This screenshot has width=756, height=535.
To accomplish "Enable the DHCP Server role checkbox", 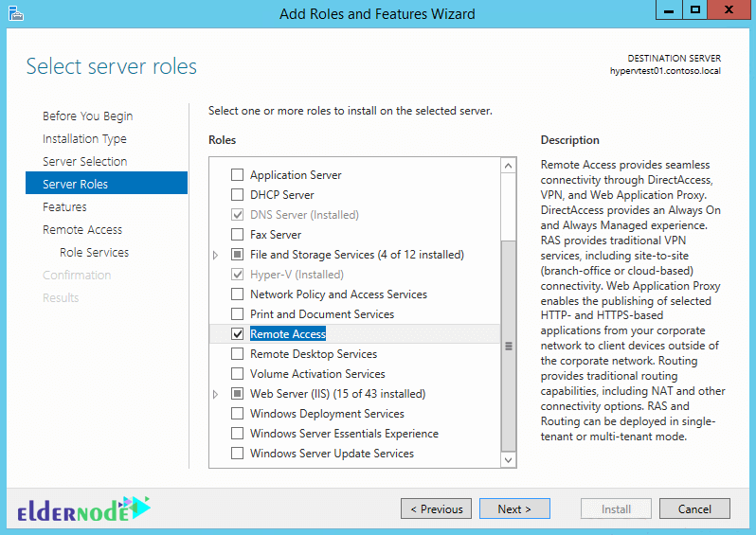I will click(237, 195).
